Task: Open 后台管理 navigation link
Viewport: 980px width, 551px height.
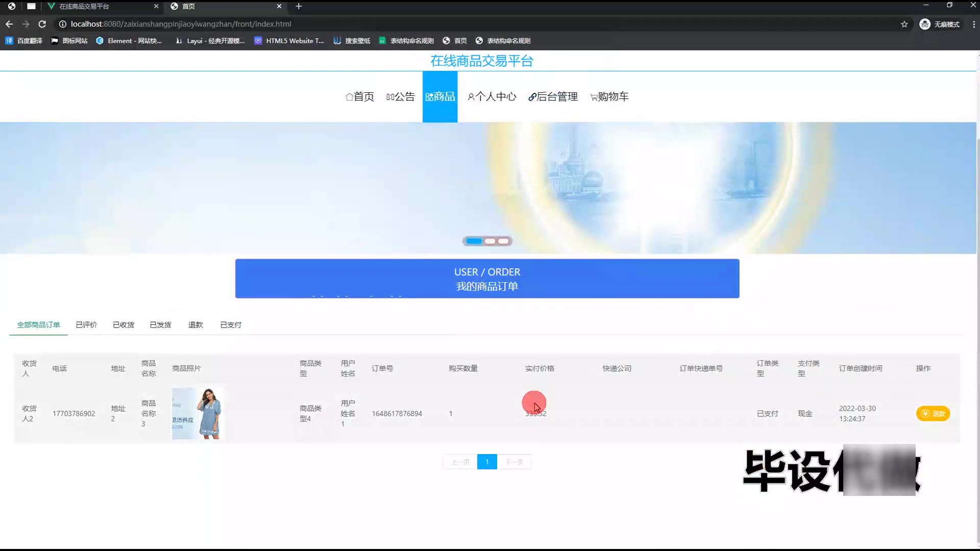Action: click(x=553, y=97)
